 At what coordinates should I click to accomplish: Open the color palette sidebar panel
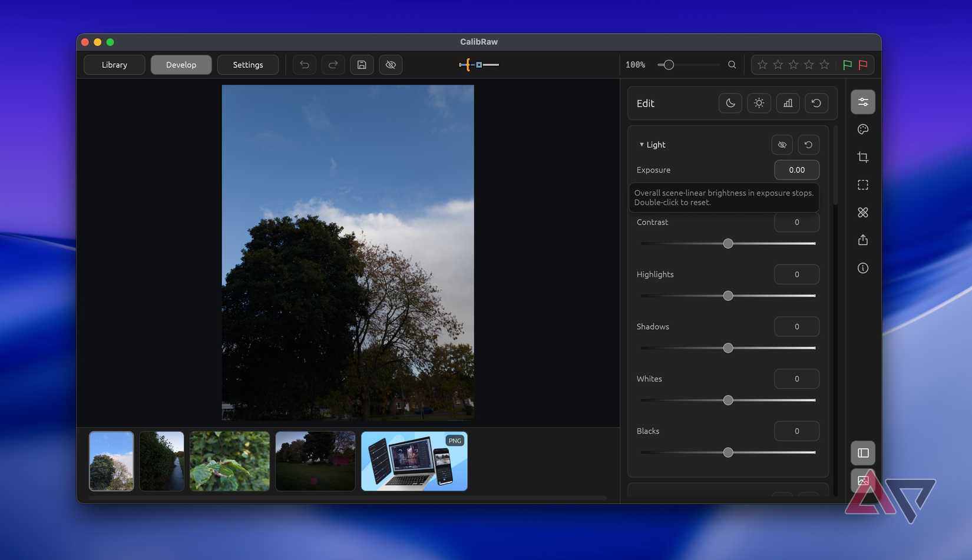tap(863, 130)
